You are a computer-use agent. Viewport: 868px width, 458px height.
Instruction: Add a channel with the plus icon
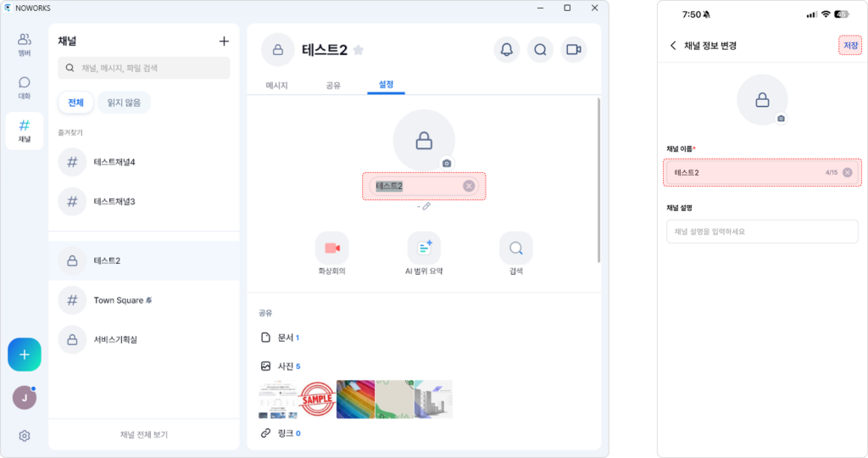tap(224, 41)
